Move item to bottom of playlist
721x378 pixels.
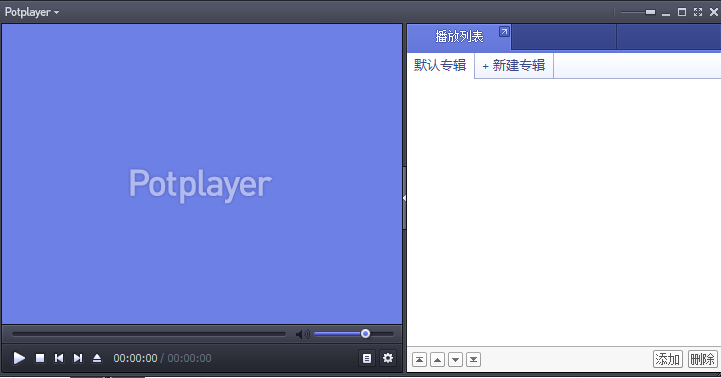474,360
